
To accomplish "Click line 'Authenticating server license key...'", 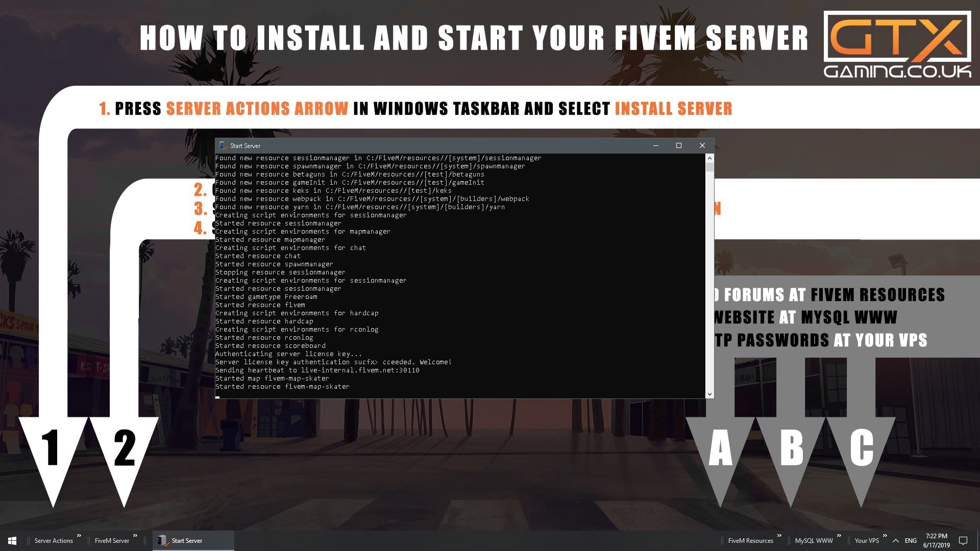I will coord(288,354).
